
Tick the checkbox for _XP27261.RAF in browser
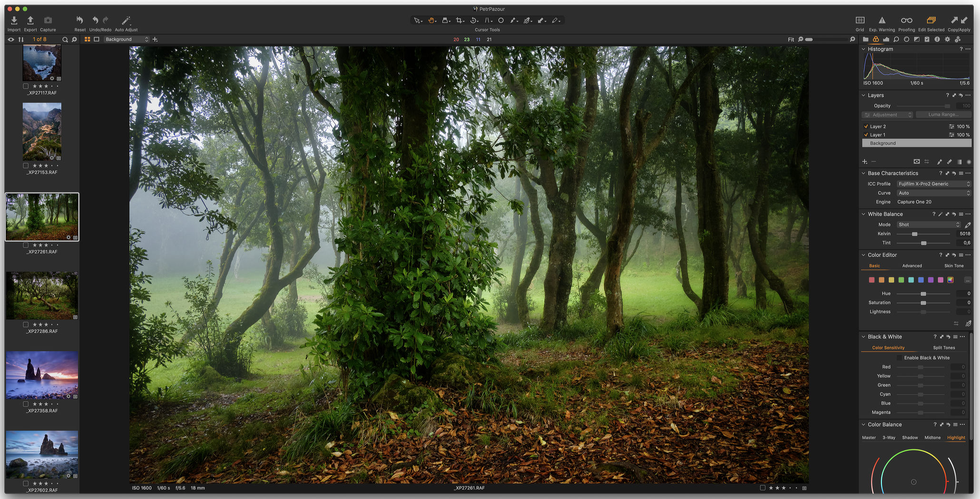26,245
